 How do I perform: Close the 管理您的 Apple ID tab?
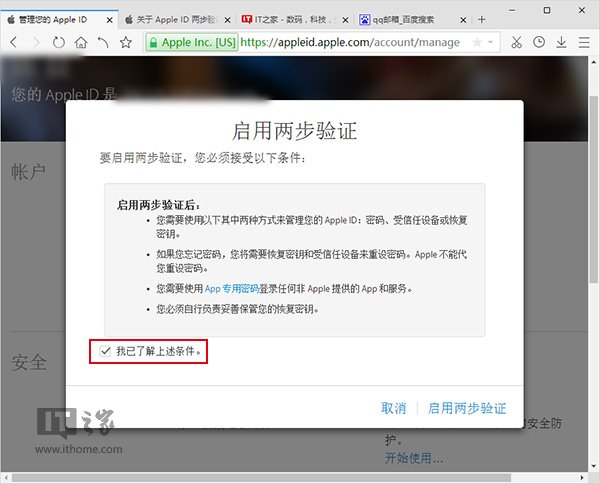(109, 20)
